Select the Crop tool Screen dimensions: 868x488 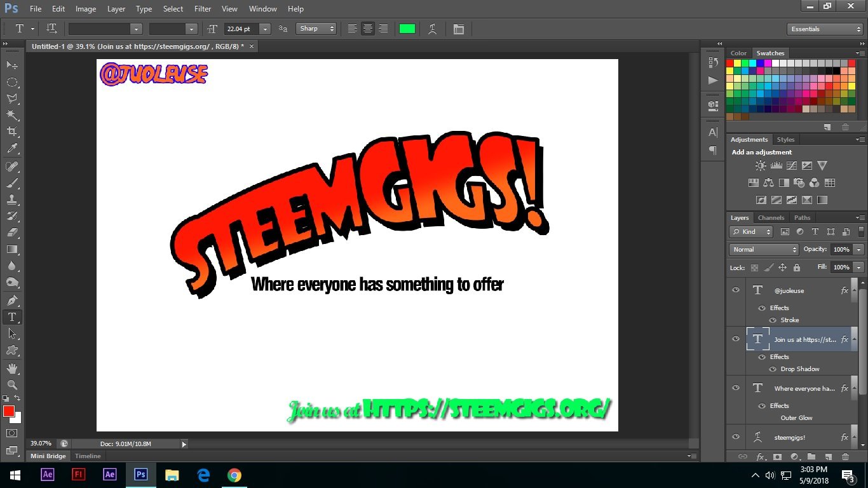pos(12,132)
